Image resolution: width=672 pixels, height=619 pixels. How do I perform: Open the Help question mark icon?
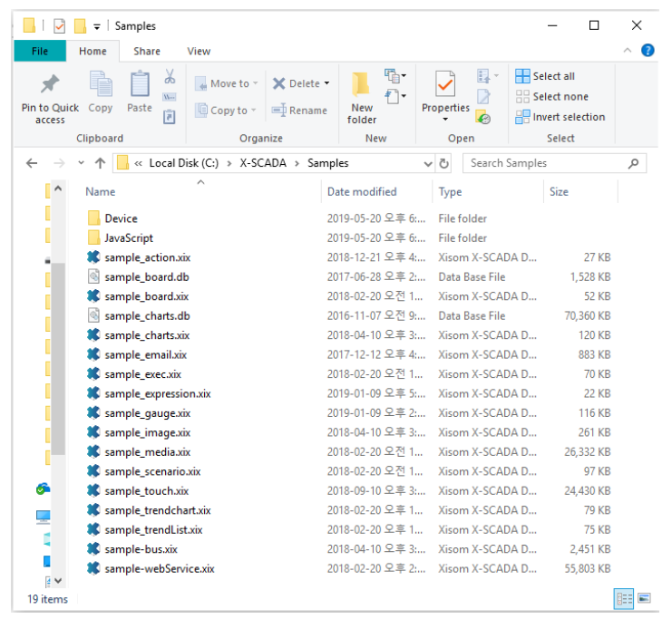point(648,51)
